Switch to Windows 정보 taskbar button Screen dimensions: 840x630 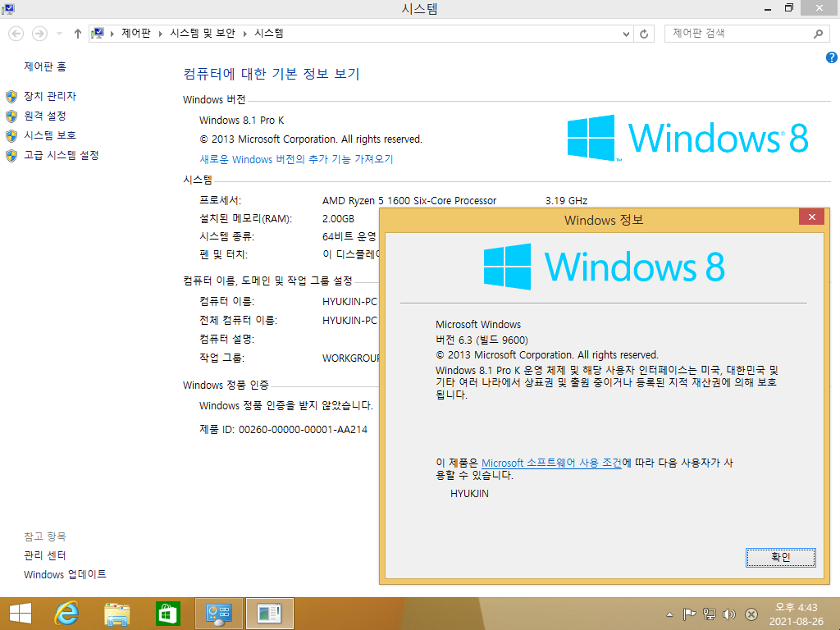click(269, 614)
